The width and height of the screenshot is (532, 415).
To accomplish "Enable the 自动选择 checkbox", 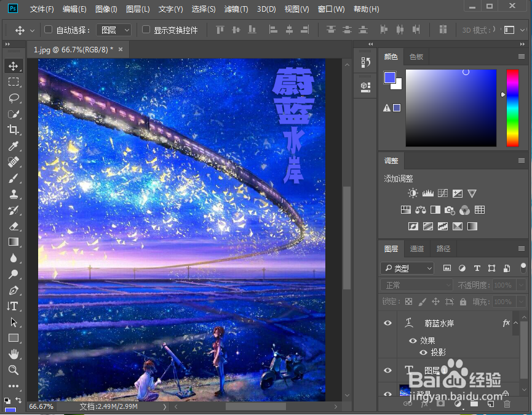I will pos(48,30).
